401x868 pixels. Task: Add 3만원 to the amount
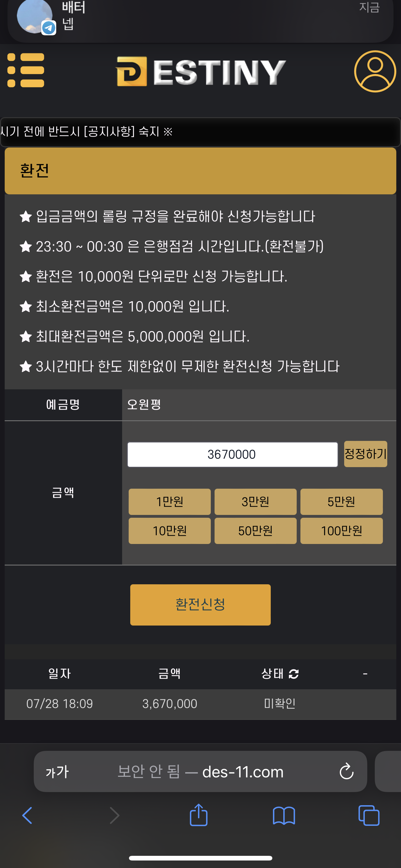(x=255, y=502)
